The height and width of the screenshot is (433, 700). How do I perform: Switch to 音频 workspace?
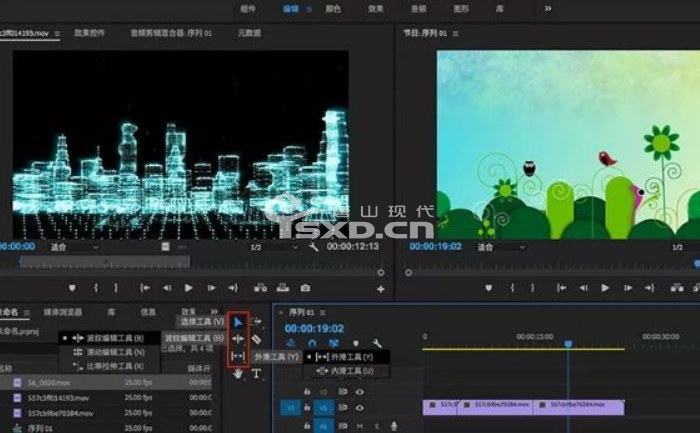(418, 8)
